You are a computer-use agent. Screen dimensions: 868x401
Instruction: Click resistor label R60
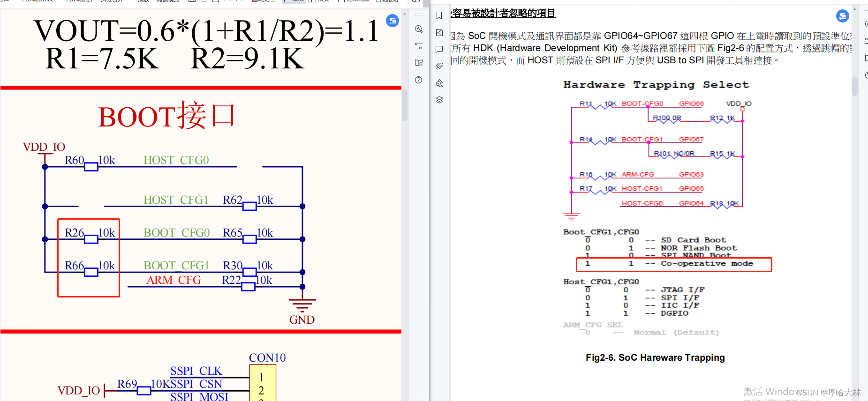(x=75, y=160)
